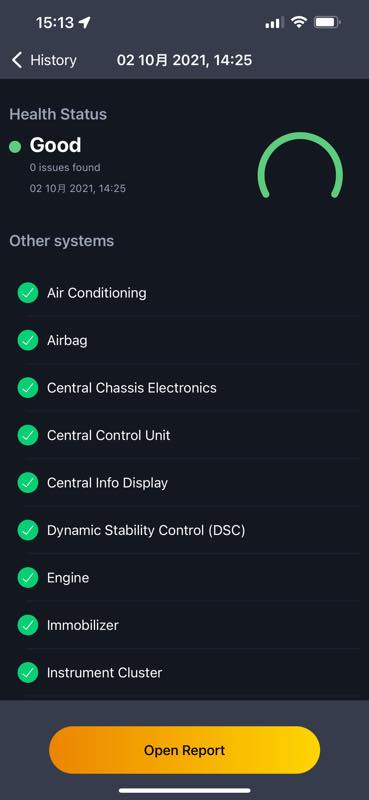Tap the green health gauge arc

pyautogui.click(x=300, y=165)
